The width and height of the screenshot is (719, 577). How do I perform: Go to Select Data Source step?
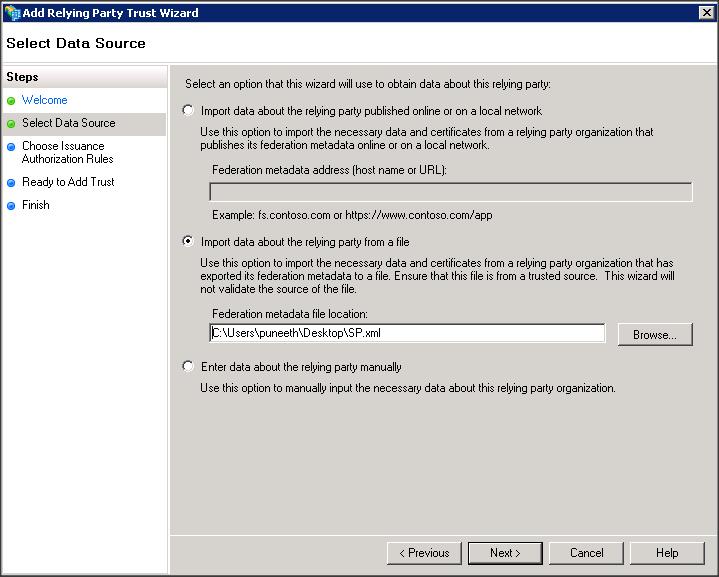click(x=68, y=123)
